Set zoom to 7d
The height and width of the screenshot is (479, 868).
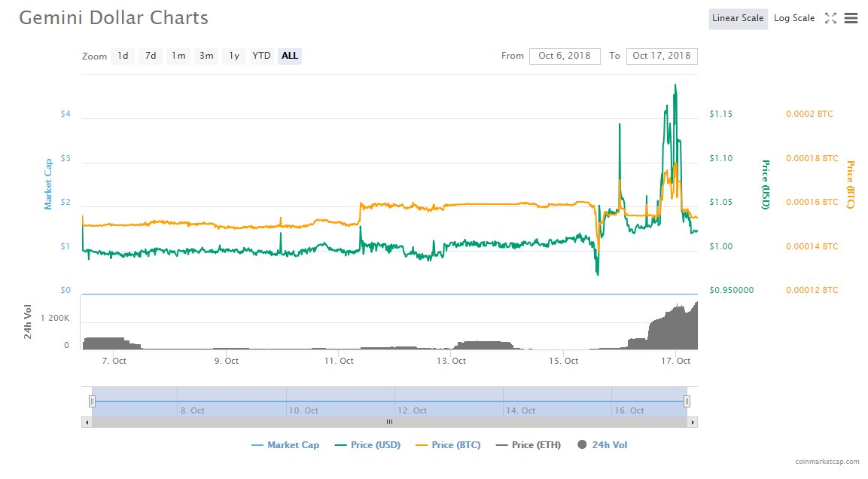(151, 56)
